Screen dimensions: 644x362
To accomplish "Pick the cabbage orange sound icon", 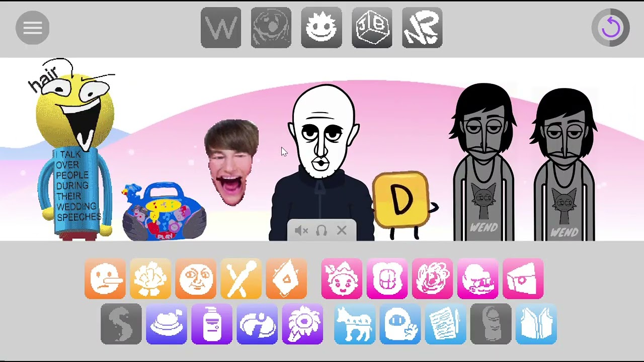I will tap(150, 279).
